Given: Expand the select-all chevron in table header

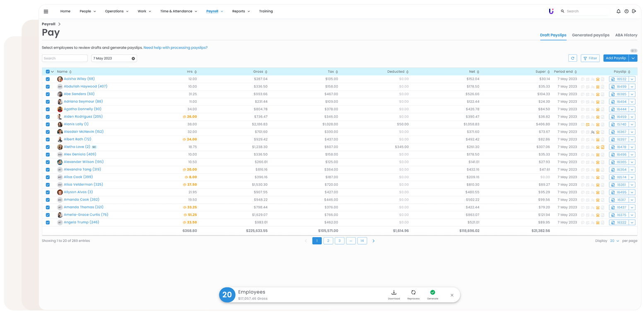Looking at the screenshot, I should (52, 72).
